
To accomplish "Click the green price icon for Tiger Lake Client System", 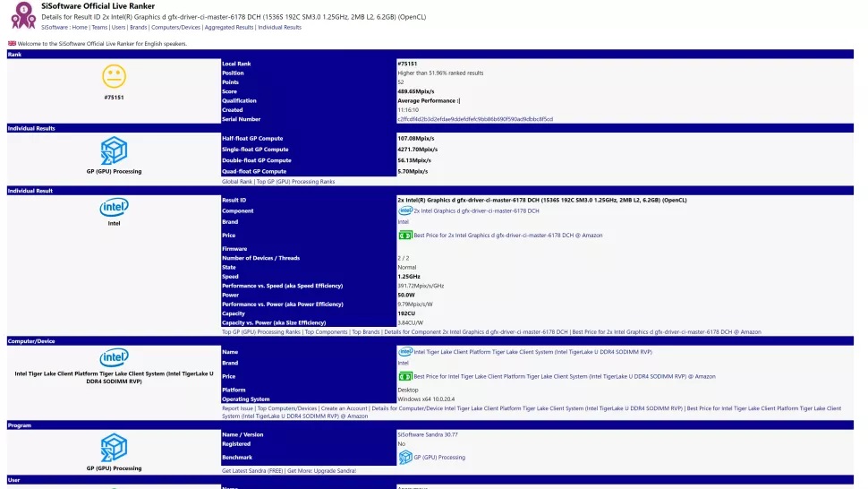I will (x=405, y=376).
